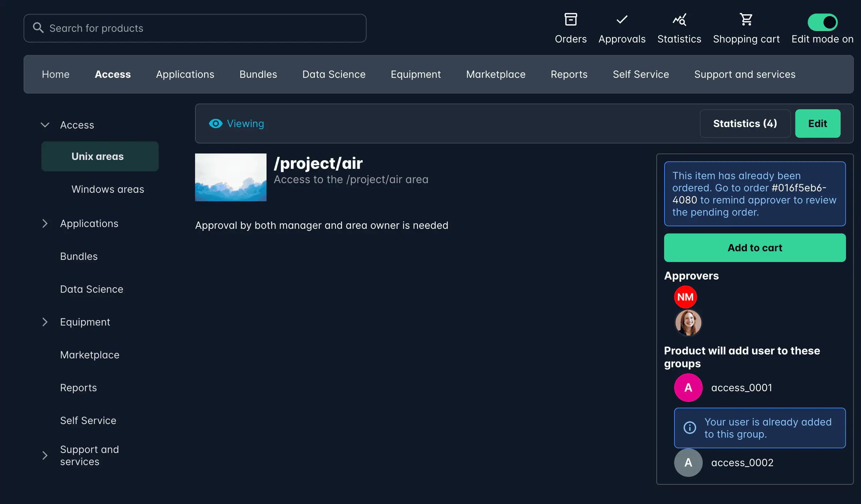
Task: Open the Orders icon
Action: [570, 20]
